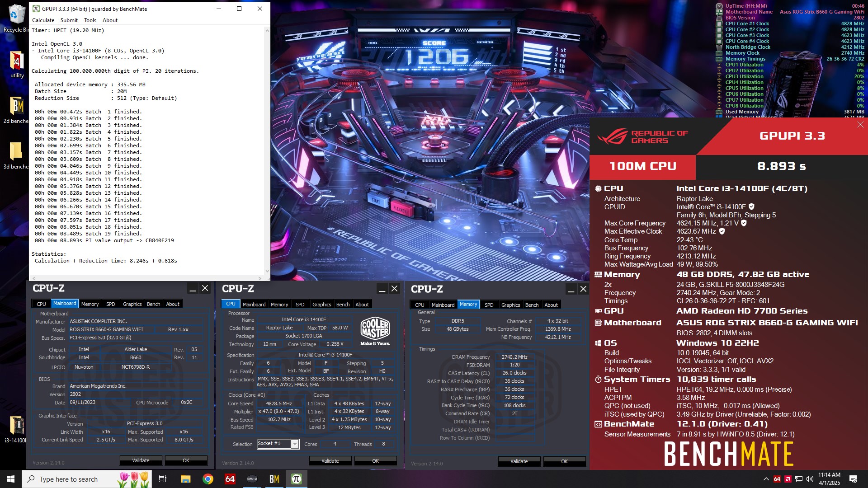Open the utility desktop shortcut
Image resolution: width=868 pixels, height=488 pixels.
[x=17, y=65]
